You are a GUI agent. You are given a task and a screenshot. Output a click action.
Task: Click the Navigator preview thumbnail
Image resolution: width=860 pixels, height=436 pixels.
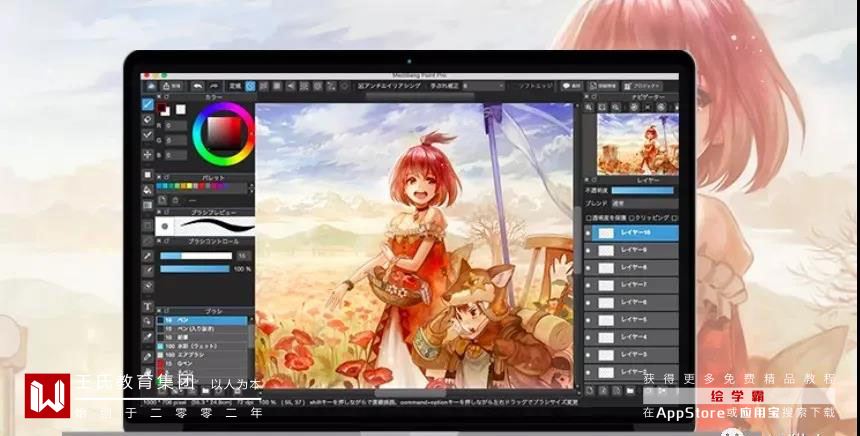(638, 145)
